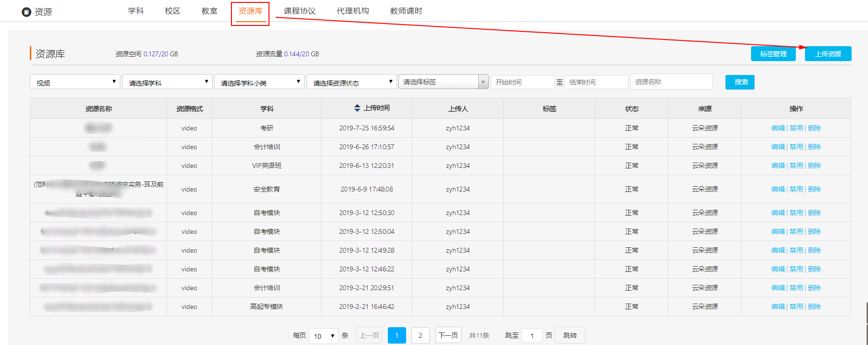Click 禁用 for the 12:50:30 自考模块 row
The image size is (868, 345).
796,213
